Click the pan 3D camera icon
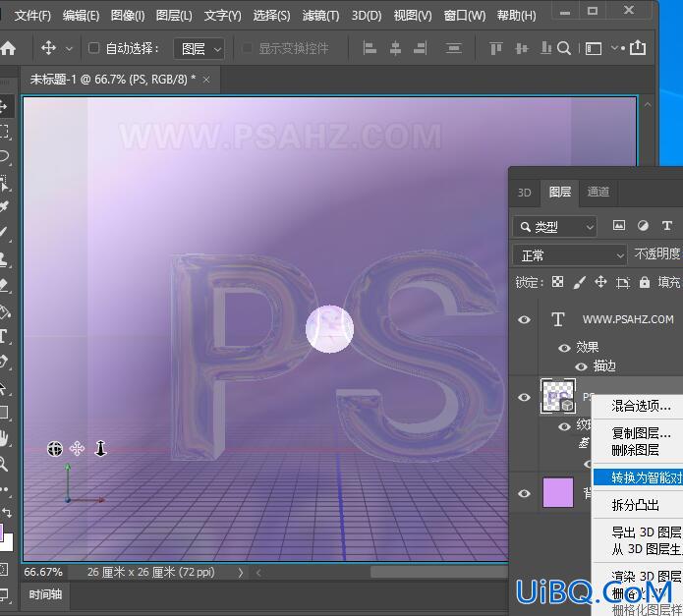Image resolution: width=683 pixels, height=616 pixels. (77, 448)
